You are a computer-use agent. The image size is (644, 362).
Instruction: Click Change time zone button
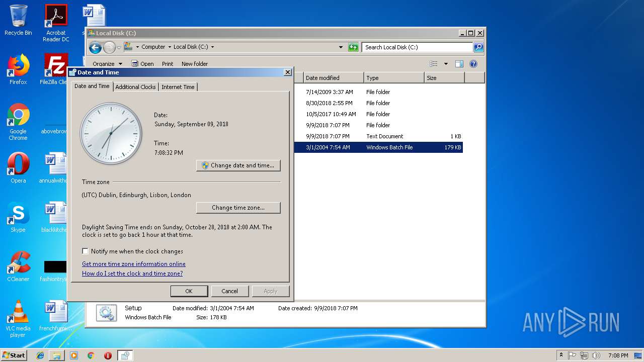point(238,208)
